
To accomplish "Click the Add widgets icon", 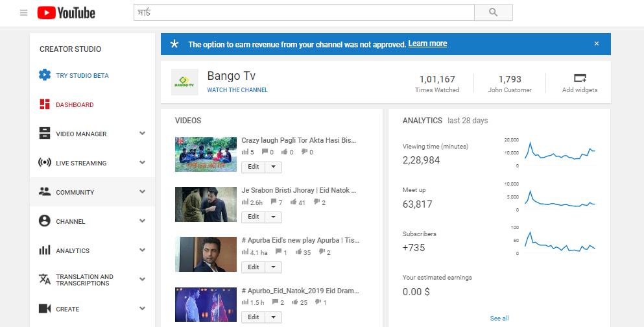I will click(580, 78).
